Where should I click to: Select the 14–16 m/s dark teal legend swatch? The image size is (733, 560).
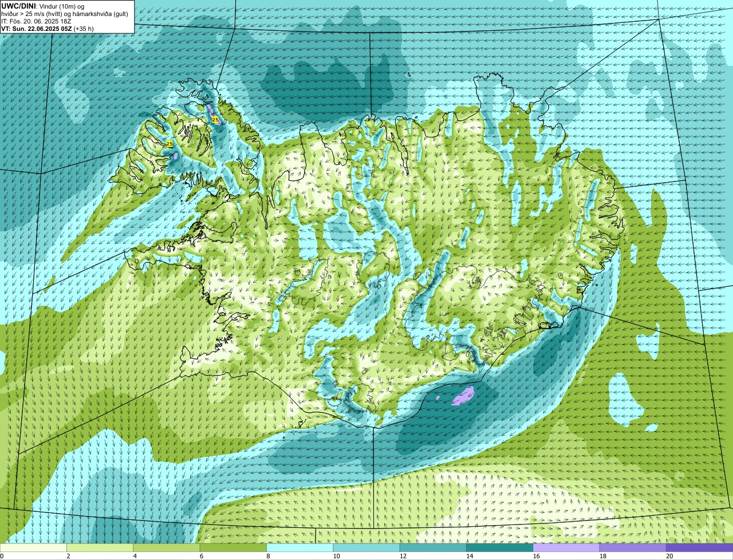click(499, 547)
